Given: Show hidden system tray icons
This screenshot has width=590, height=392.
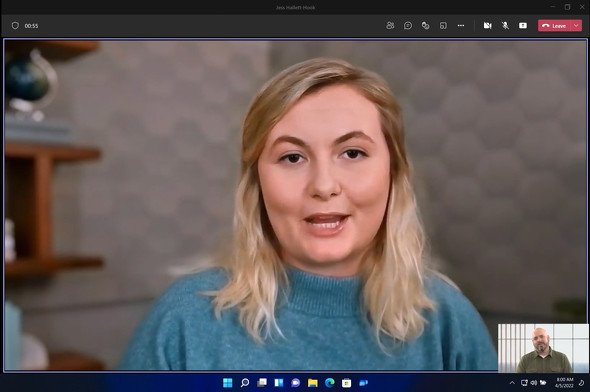Looking at the screenshot, I should tap(512, 383).
